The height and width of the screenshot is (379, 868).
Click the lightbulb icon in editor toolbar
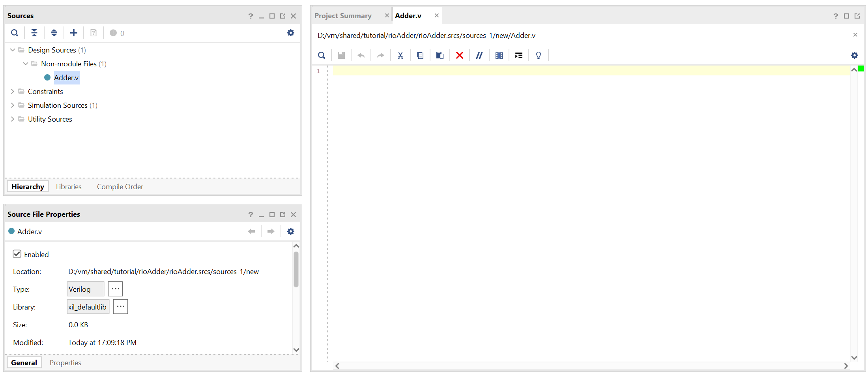539,55
